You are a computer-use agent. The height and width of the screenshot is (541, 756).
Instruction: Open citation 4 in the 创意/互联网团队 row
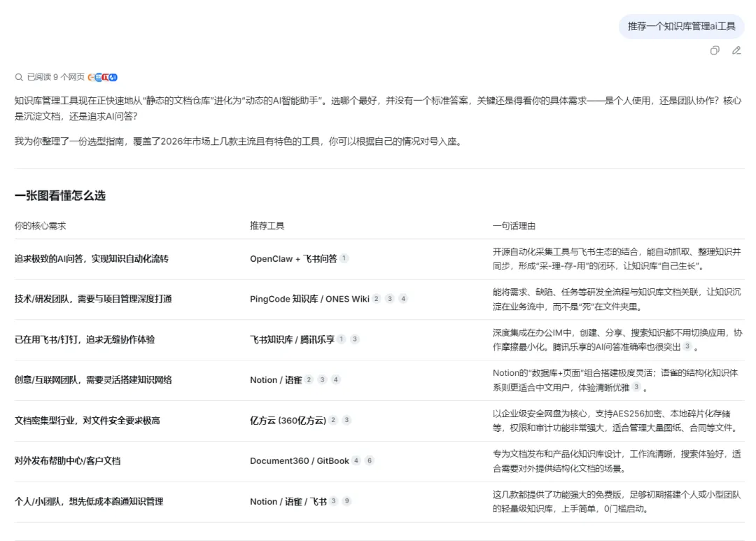[336, 380]
